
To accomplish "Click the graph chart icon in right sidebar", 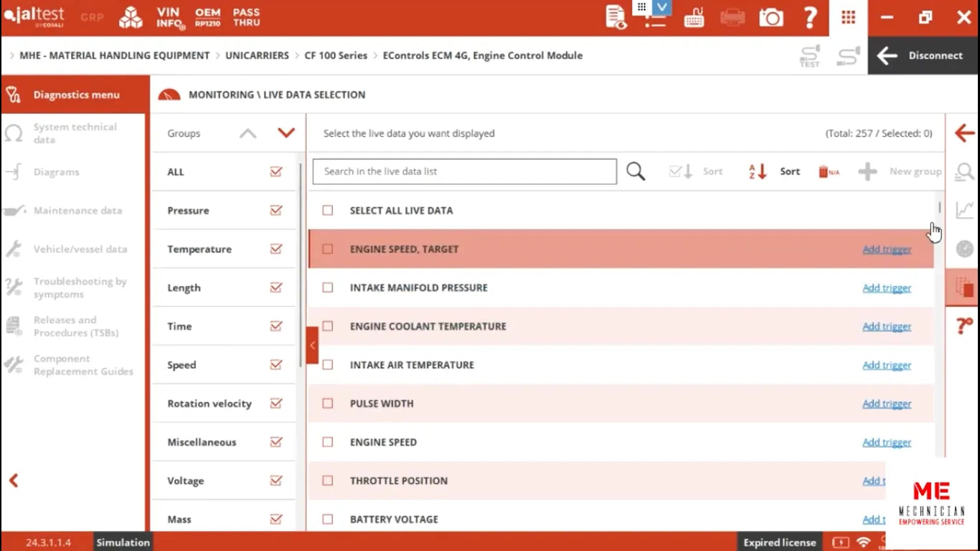I will coord(964,210).
